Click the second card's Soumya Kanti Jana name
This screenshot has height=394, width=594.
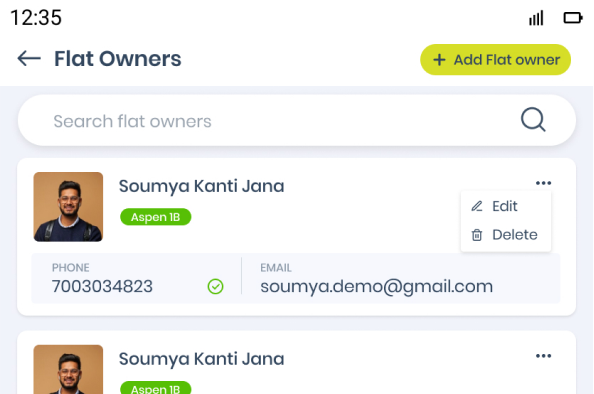point(202,359)
